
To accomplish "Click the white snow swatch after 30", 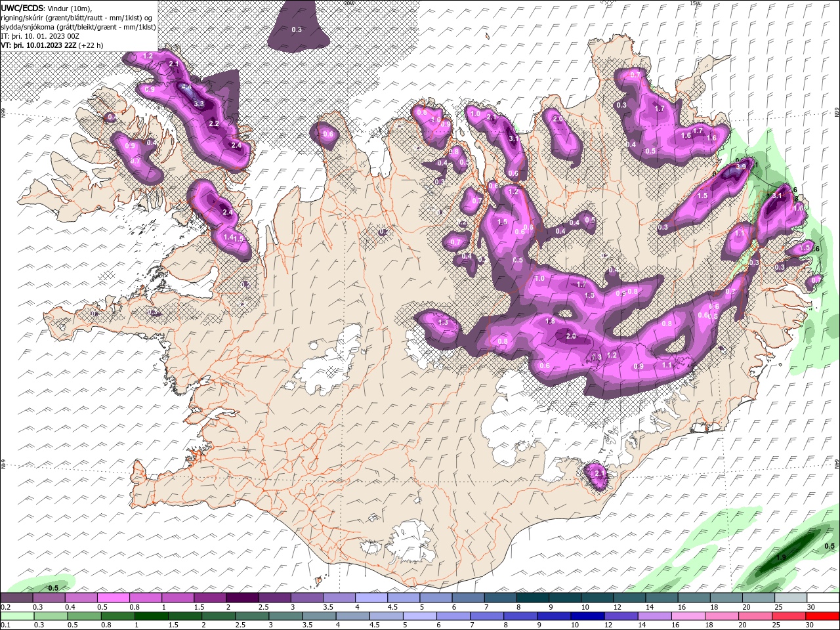I will pos(823,598).
